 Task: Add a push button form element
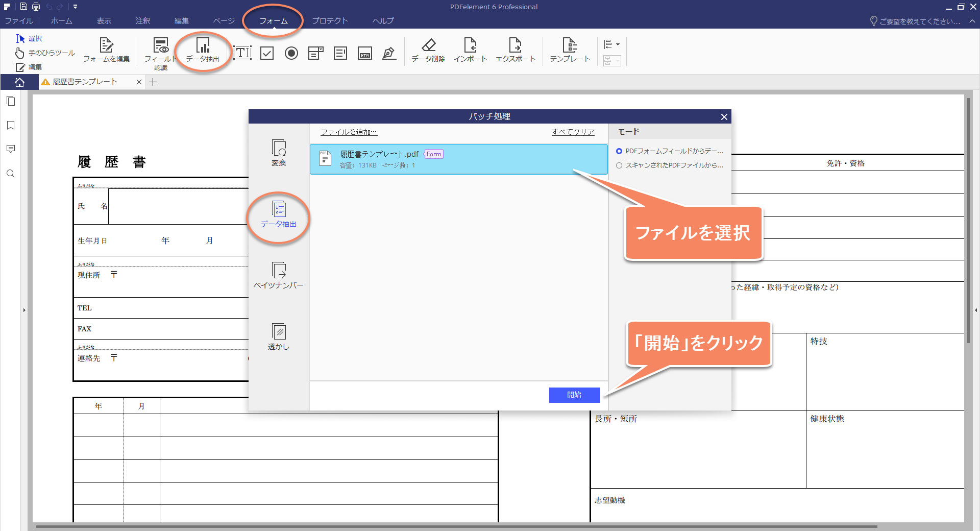point(365,53)
